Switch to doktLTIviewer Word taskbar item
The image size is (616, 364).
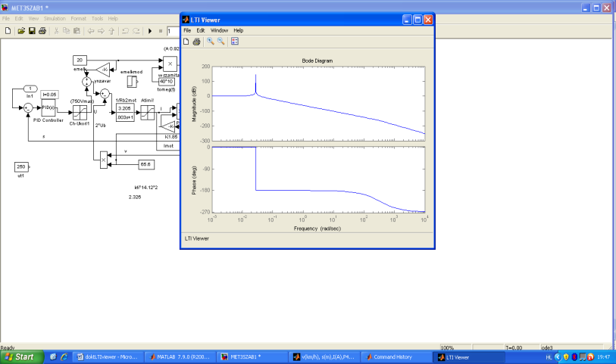tap(108, 357)
